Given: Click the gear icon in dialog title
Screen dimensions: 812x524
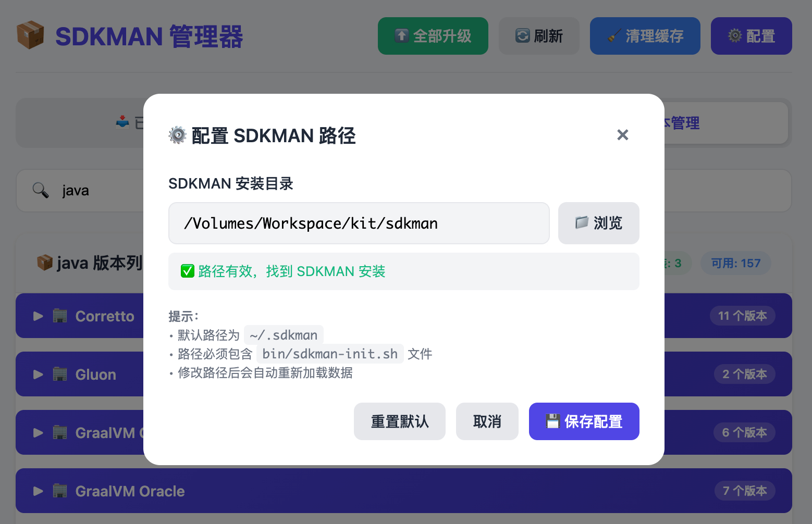Looking at the screenshot, I should click(177, 135).
